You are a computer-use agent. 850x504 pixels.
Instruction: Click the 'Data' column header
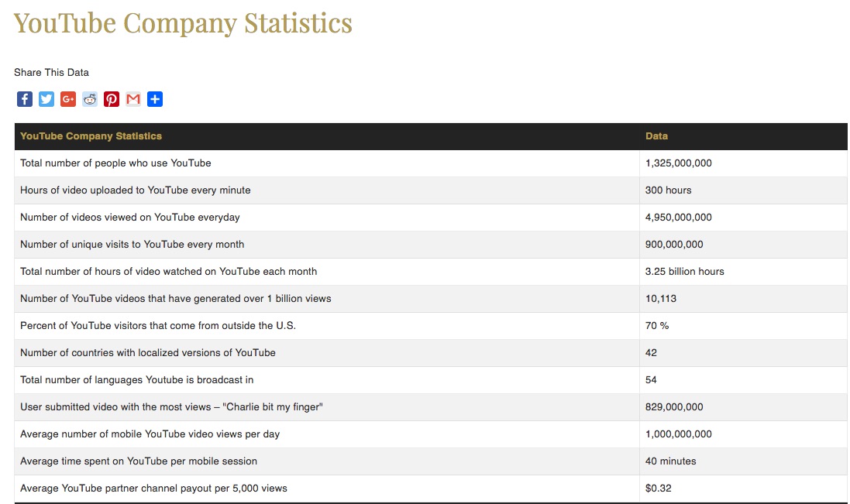point(656,136)
